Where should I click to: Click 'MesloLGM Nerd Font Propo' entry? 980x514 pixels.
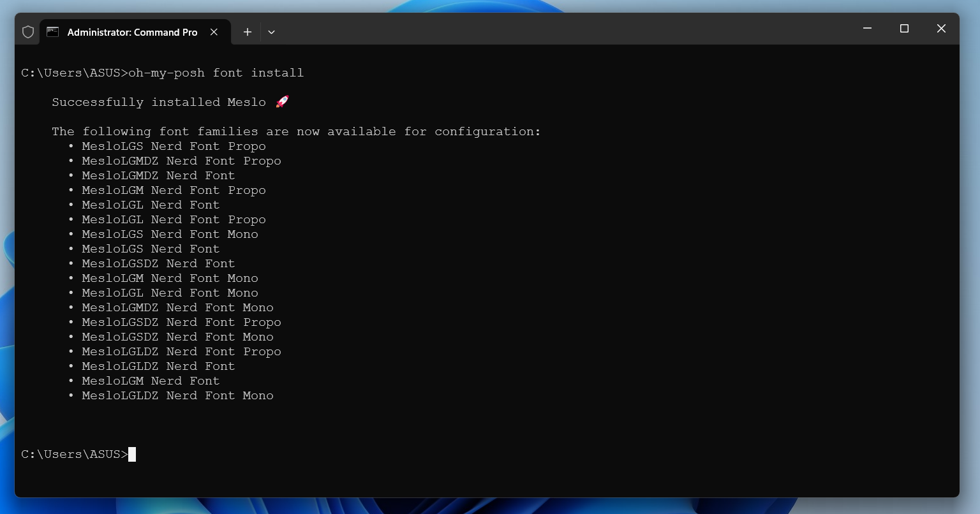pyautogui.click(x=174, y=190)
